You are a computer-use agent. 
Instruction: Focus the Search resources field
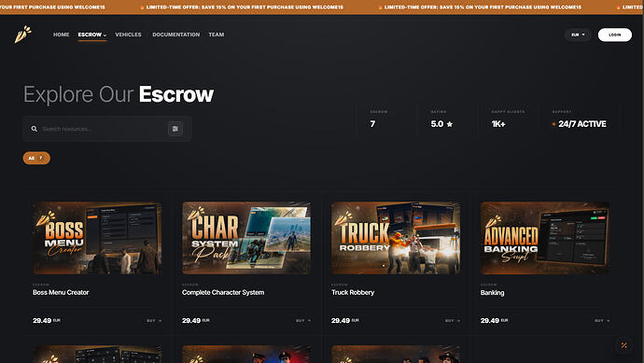[107, 129]
